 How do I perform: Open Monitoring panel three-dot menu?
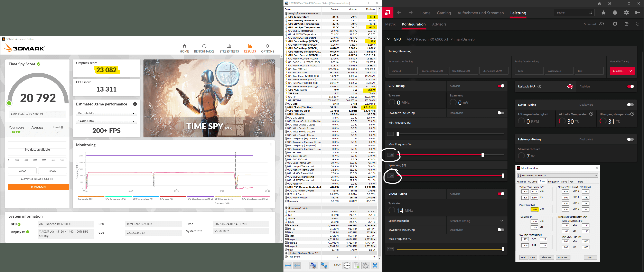pyautogui.click(x=271, y=145)
